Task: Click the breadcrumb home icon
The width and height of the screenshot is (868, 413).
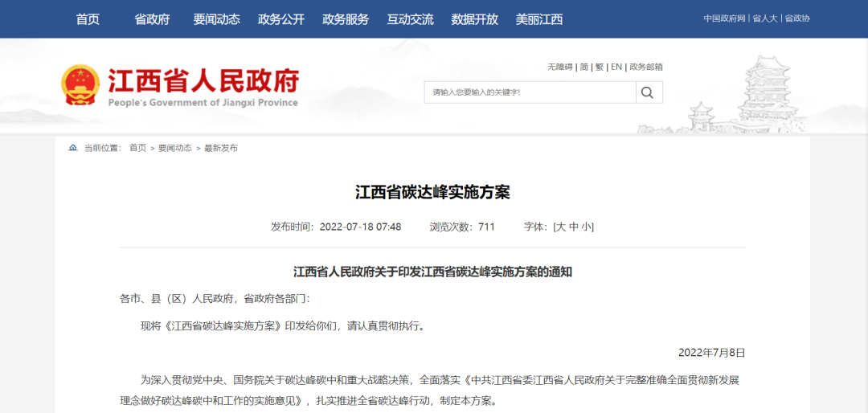Action: tap(72, 148)
